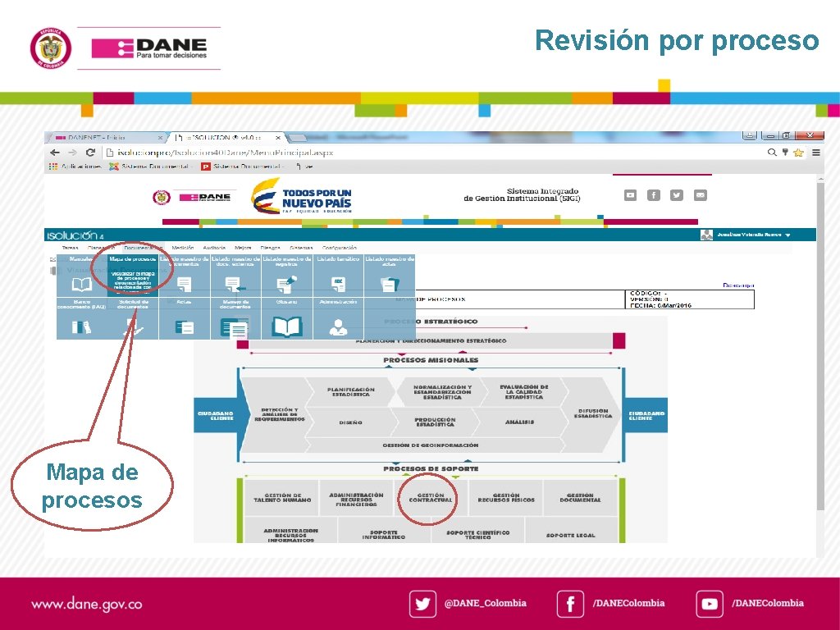Open Listado maestro de actas icon
Viewport: 840px width, 630px height.
coord(390,284)
